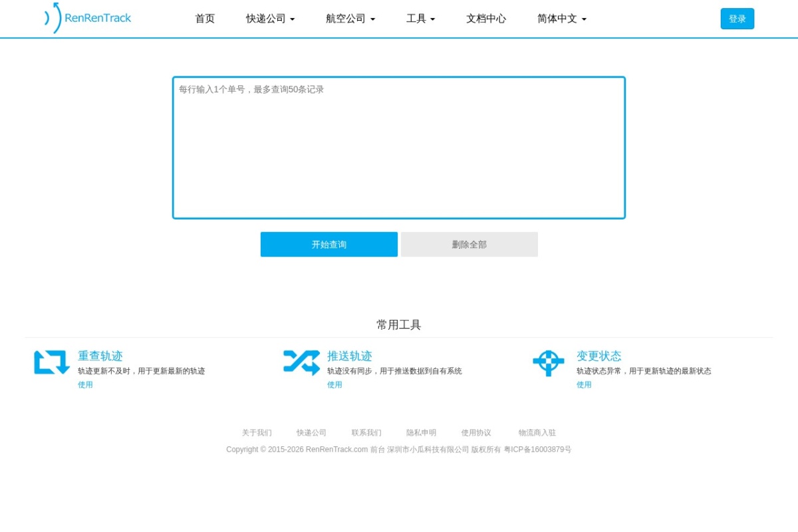Open the 联系我们 footer link

tap(366, 432)
